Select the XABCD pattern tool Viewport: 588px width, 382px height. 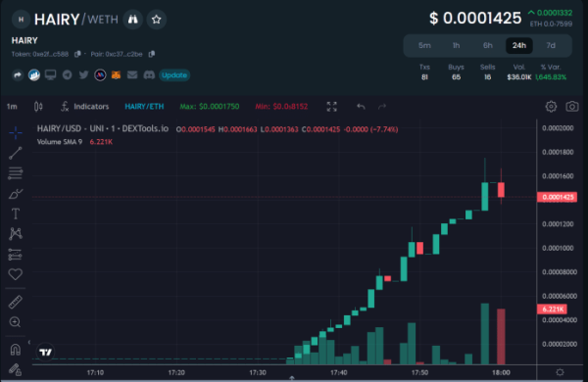pyautogui.click(x=16, y=234)
